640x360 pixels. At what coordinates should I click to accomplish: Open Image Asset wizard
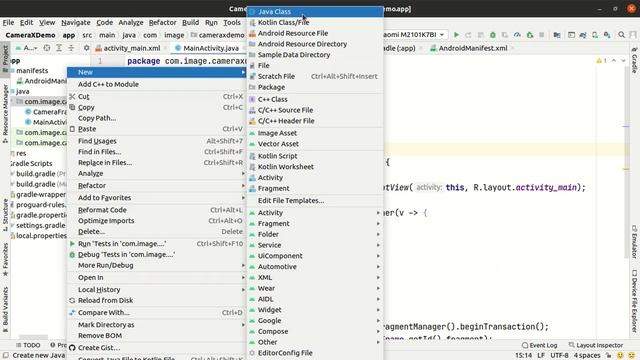tap(315, 133)
